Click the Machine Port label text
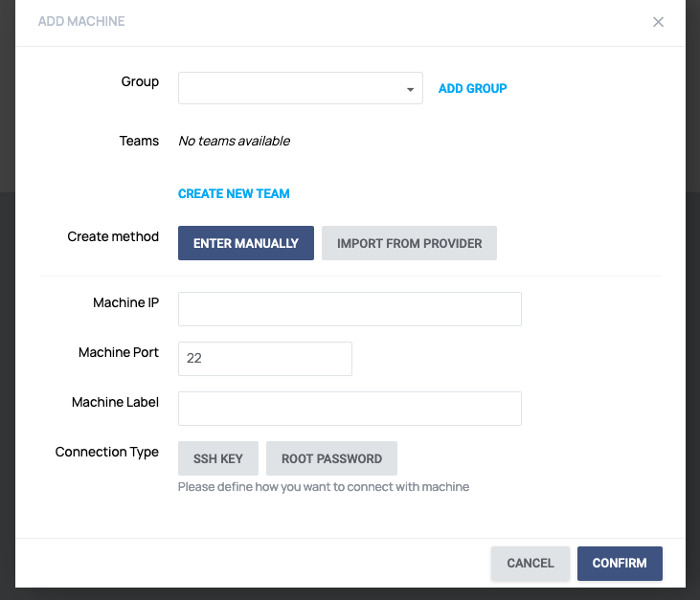700x600 pixels. pyautogui.click(x=119, y=352)
